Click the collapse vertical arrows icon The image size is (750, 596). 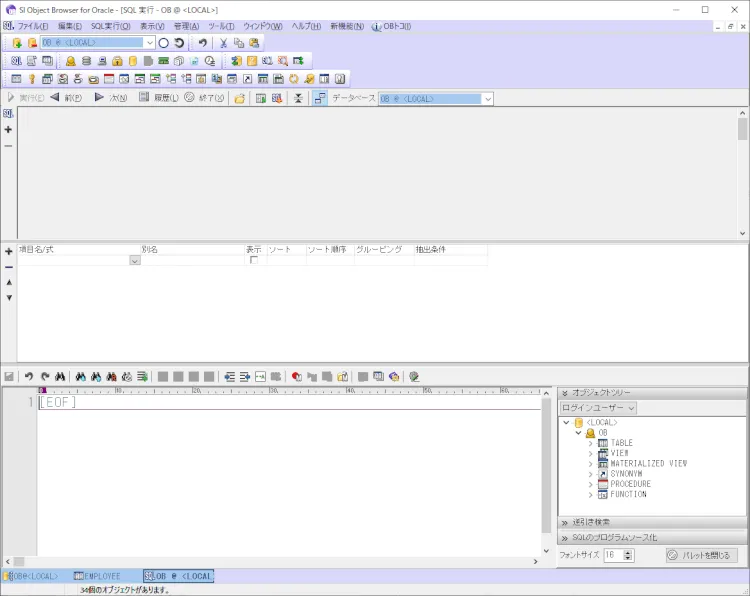click(x=298, y=99)
